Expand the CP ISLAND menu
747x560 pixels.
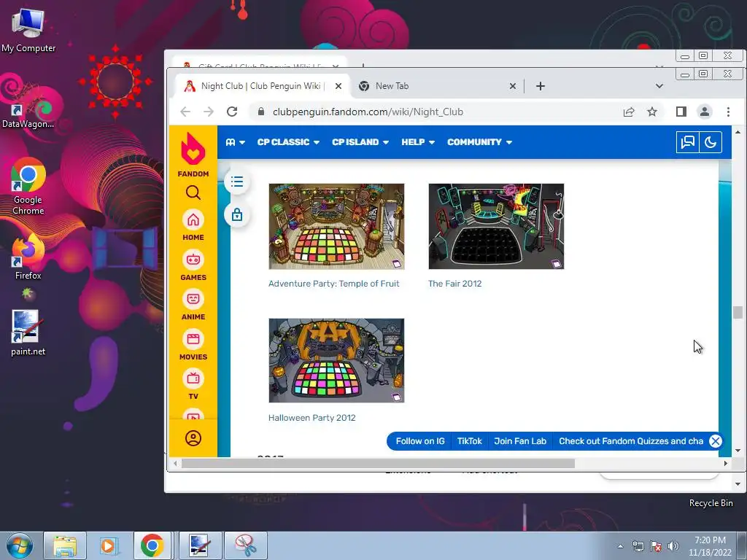(360, 142)
